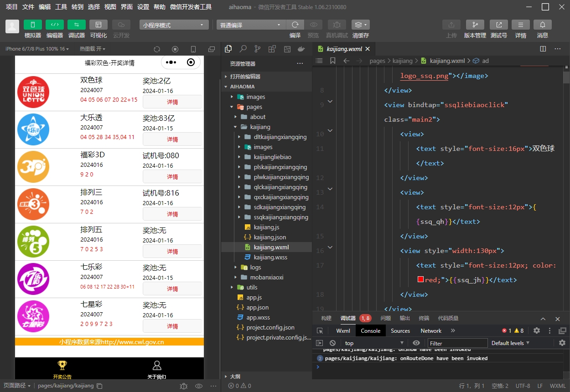This screenshot has width=570, height=392.
Task: Split the editor to the right
Action: tap(543, 49)
